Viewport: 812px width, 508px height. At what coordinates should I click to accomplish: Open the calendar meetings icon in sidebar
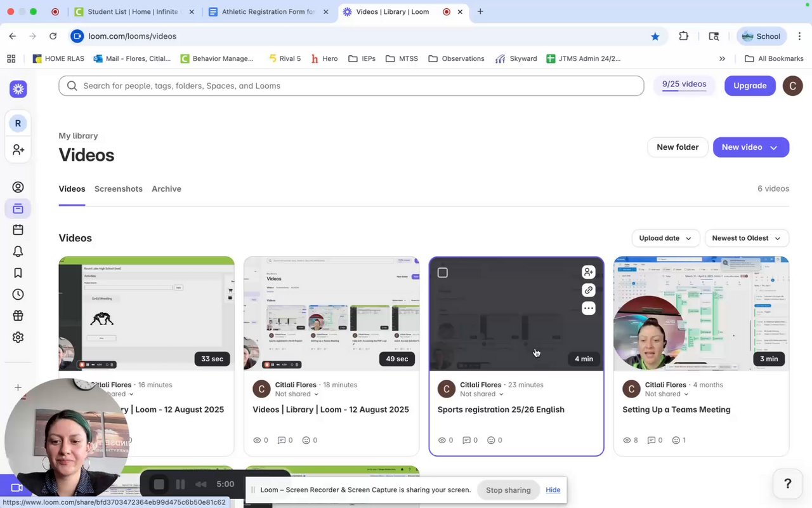18,230
